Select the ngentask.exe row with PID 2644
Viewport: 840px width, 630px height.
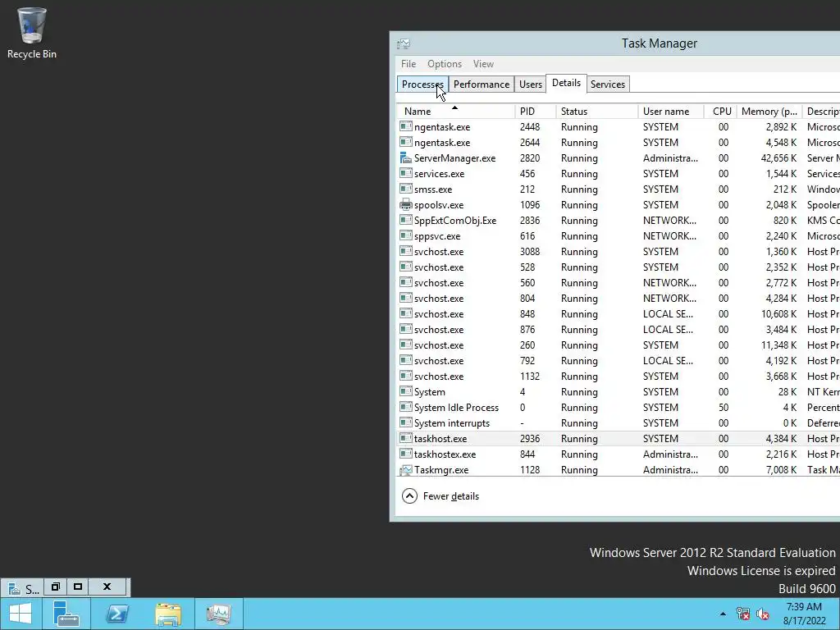point(619,143)
